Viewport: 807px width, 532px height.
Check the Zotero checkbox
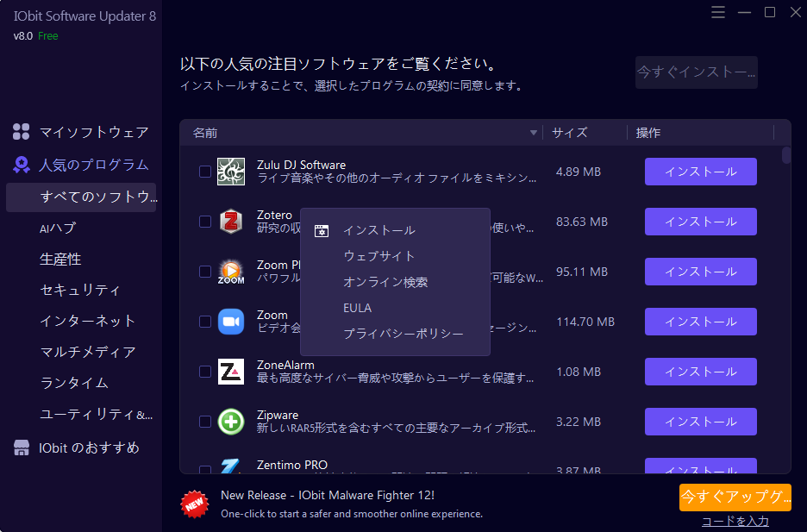[205, 222]
